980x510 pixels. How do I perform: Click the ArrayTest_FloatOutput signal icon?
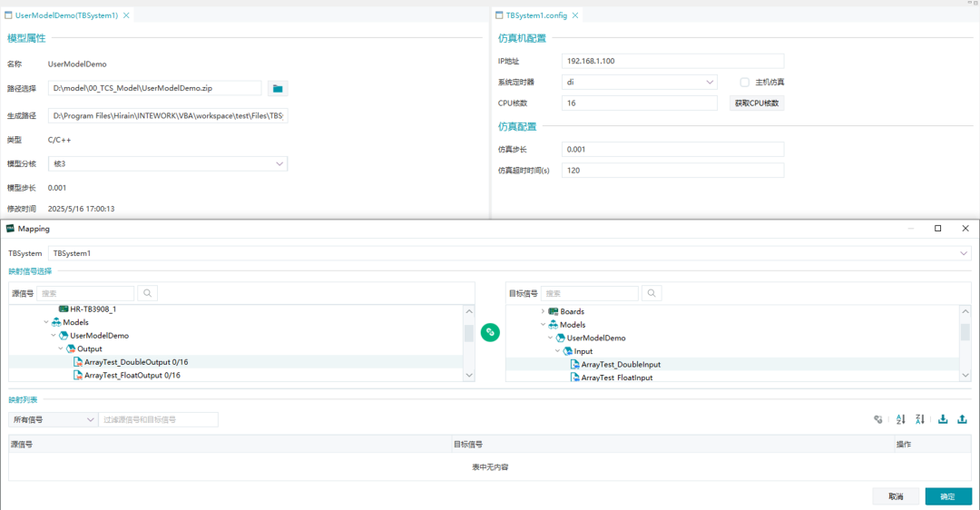78,375
